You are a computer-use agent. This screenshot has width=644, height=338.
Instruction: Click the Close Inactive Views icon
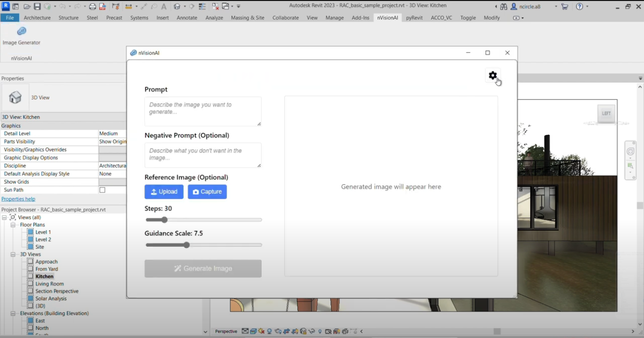[x=215, y=6]
